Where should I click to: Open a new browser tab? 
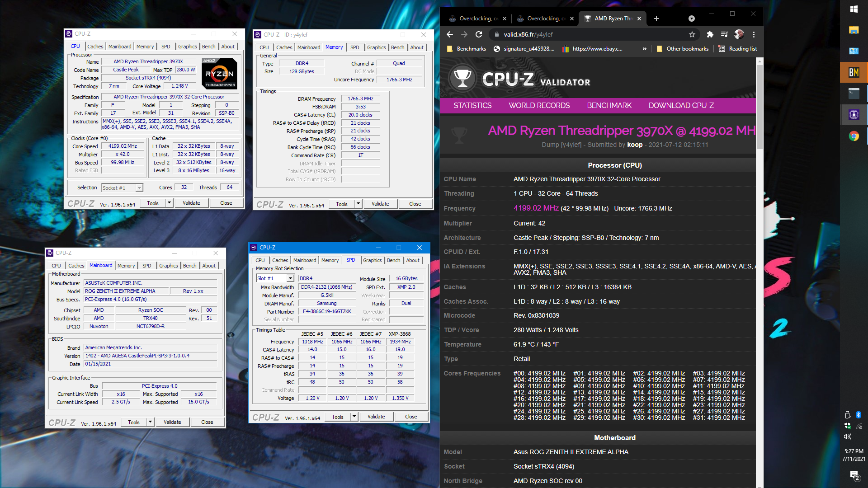(656, 19)
